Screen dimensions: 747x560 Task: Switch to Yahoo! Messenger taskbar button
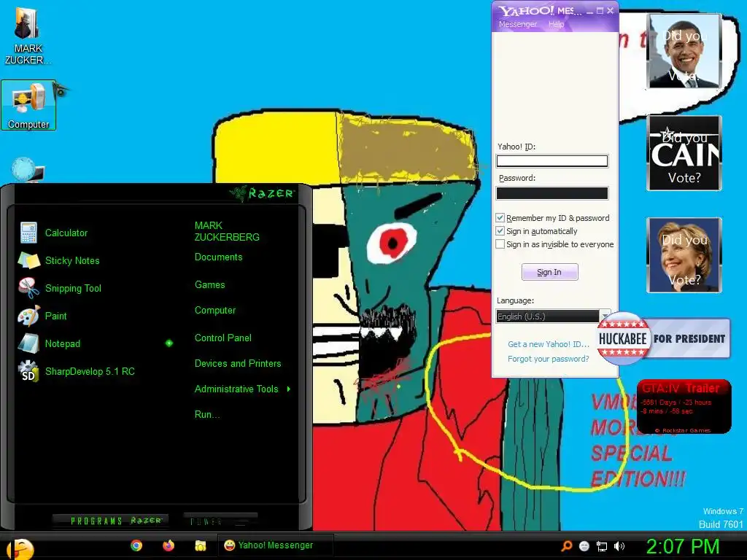pos(275,545)
